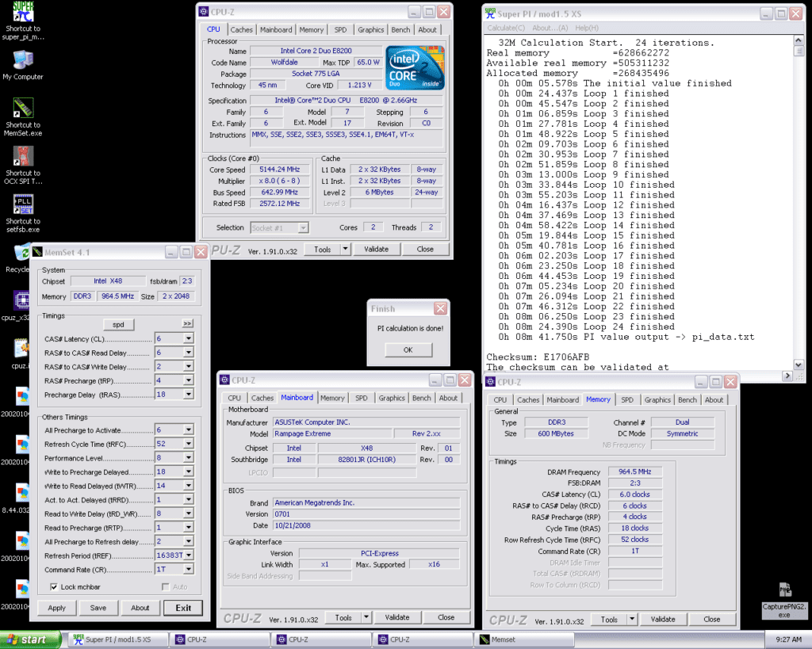
Task: Launch the setfsb.exe shortcut icon
Action: click(x=23, y=204)
